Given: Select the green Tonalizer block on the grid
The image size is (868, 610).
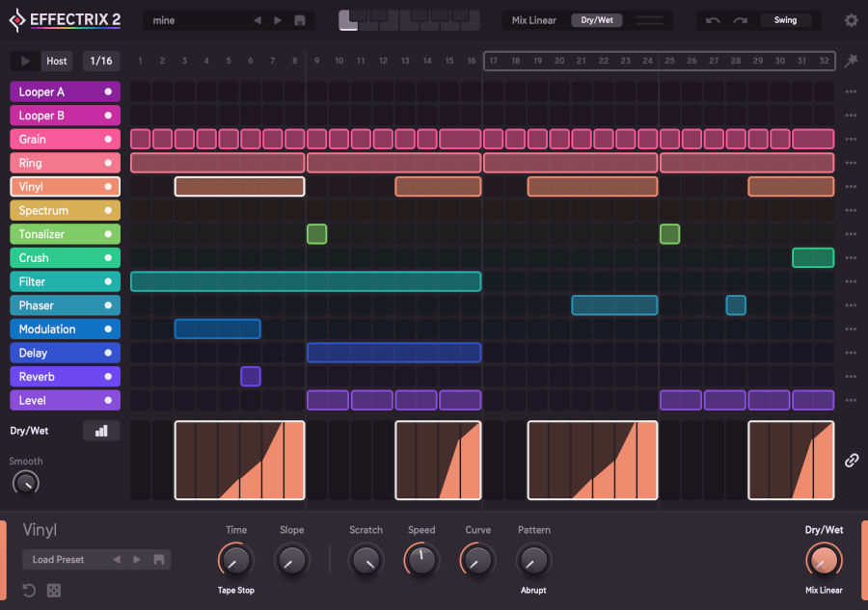Looking at the screenshot, I should (317, 234).
